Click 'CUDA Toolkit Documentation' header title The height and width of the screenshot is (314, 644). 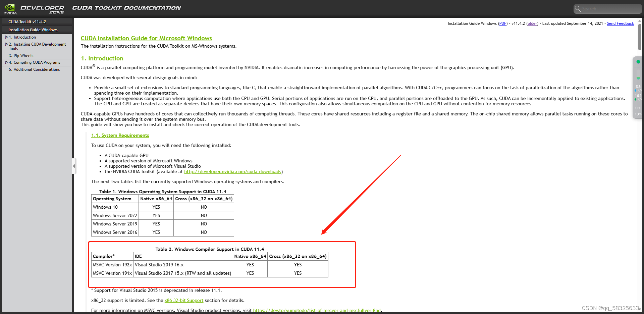click(126, 8)
